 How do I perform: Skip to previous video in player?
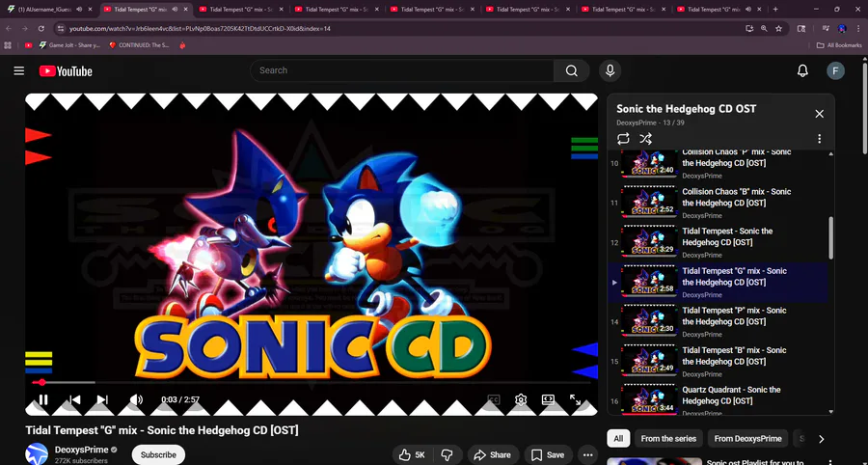tap(74, 399)
